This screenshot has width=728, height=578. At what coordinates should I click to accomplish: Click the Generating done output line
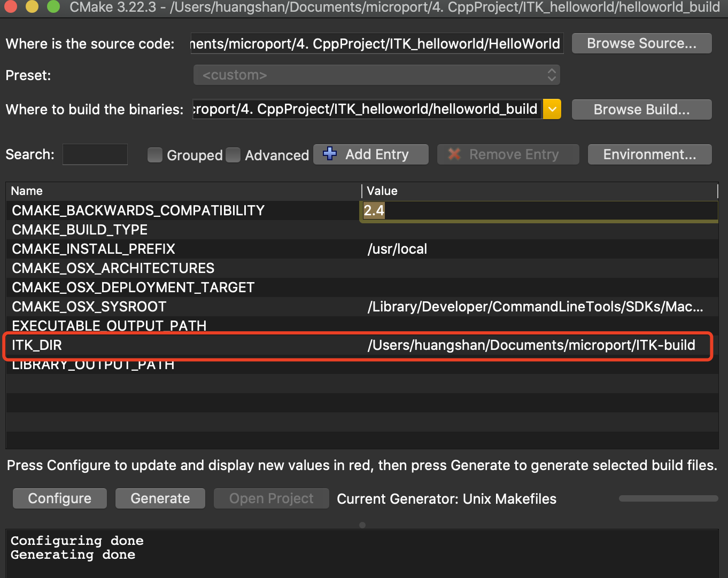[x=73, y=554]
